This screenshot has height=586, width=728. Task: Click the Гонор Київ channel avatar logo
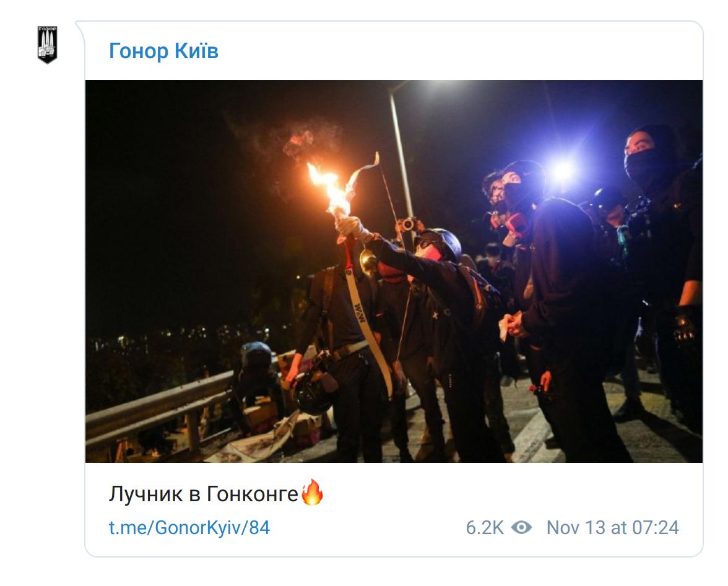click(x=47, y=45)
